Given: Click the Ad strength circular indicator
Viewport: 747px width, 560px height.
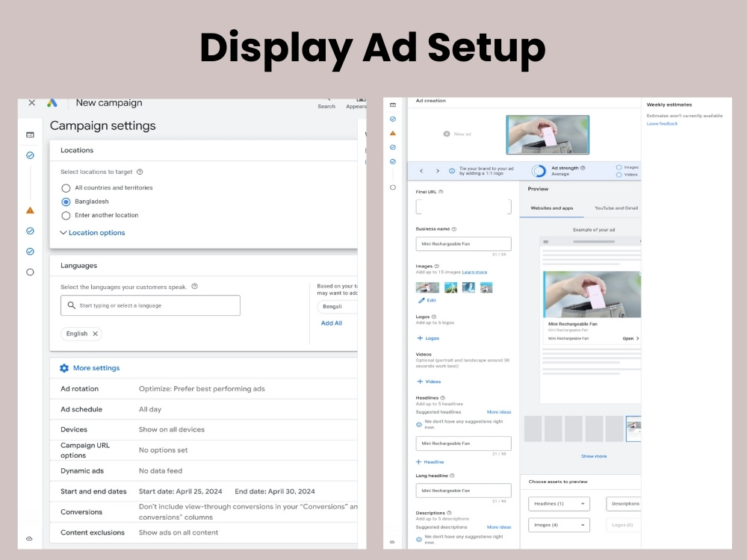Looking at the screenshot, I should point(539,170).
